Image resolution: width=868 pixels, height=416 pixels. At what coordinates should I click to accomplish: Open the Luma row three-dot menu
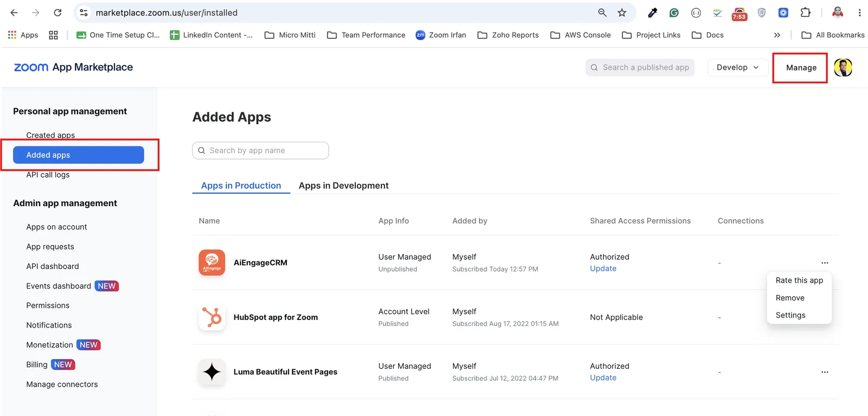point(825,372)
